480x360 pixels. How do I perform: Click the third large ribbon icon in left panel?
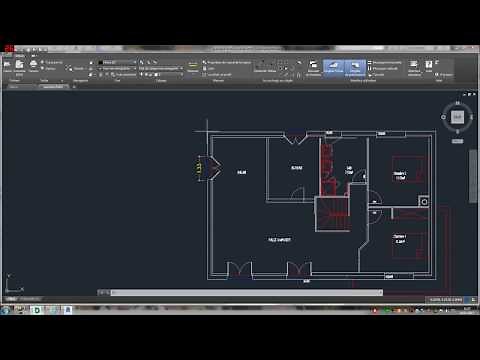pyautogui.click(x=33, y=66)
